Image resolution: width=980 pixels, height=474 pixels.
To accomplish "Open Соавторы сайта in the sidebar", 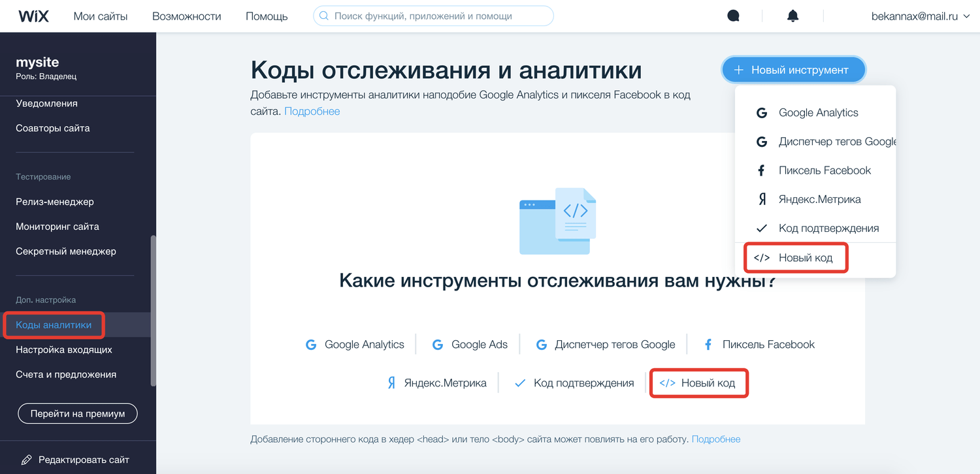I will pyautogui.click(x=53, y=128).
